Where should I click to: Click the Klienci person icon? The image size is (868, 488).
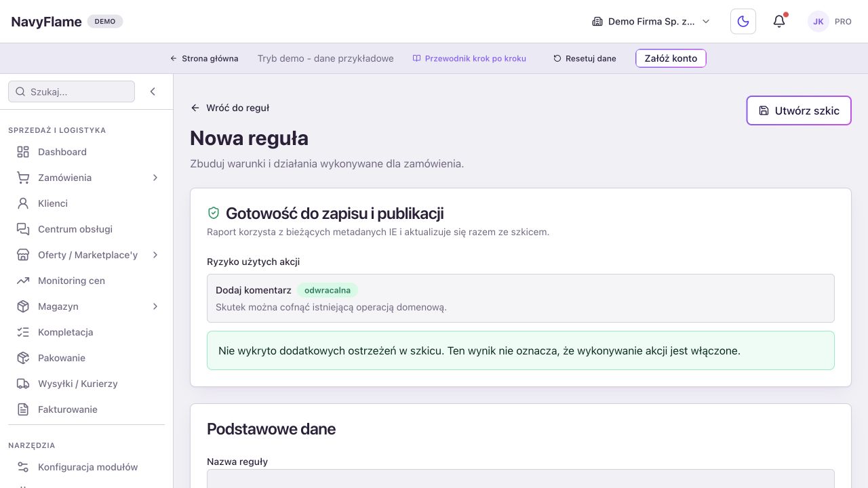[x=23, y=203]
